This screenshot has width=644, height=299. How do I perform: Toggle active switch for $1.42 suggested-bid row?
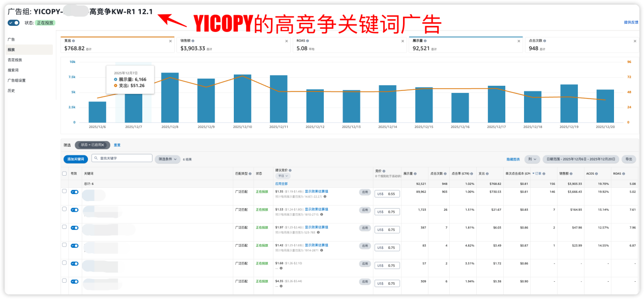tap(75, 246)
